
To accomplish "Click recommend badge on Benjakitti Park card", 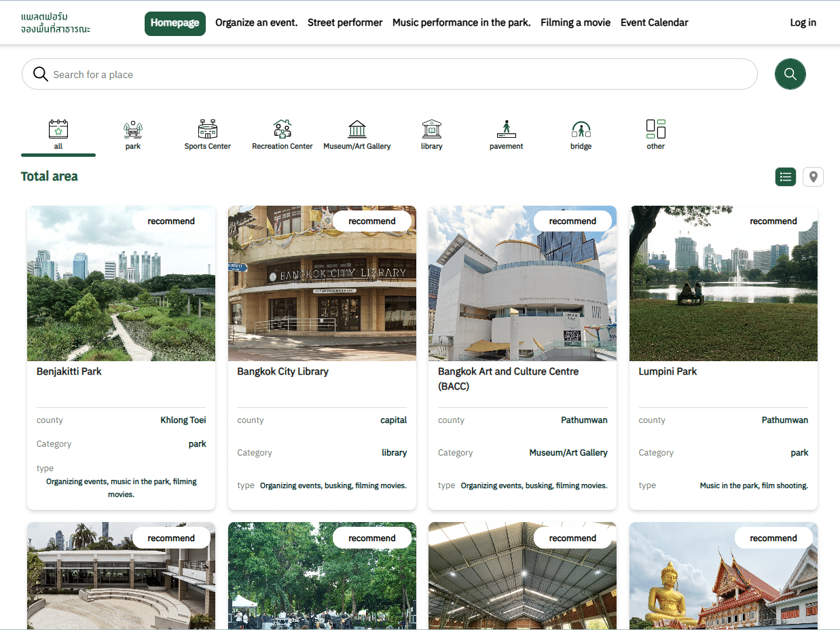I will (x=171, y=221).
